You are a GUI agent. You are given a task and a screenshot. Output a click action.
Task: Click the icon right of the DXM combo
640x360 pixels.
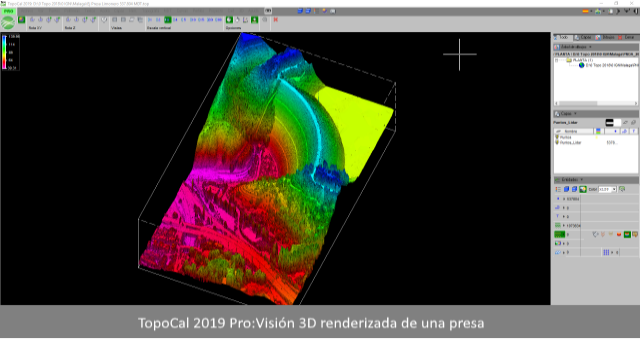622,189
